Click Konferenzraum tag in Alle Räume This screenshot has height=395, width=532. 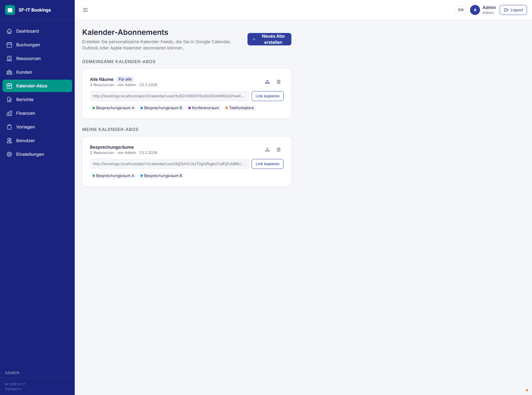204,108
